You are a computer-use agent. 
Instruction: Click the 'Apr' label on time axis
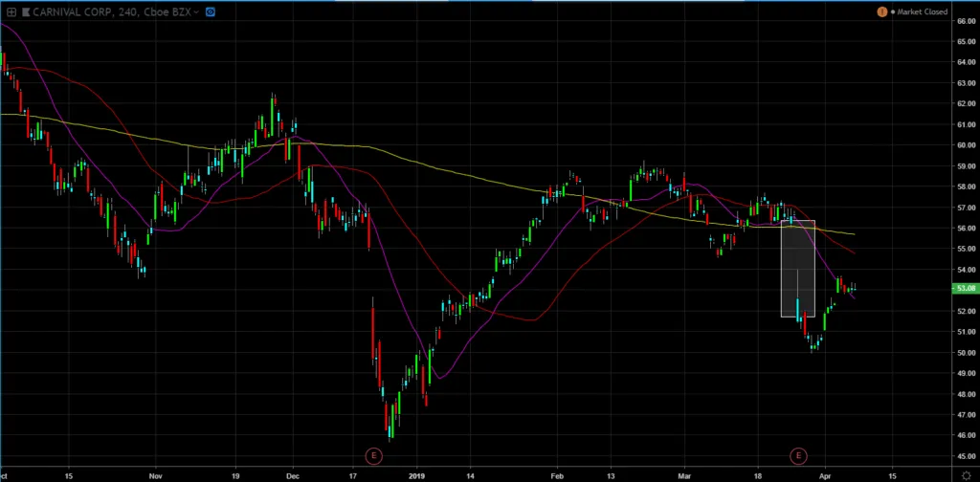pyautogui.click(x=826, y=475)
